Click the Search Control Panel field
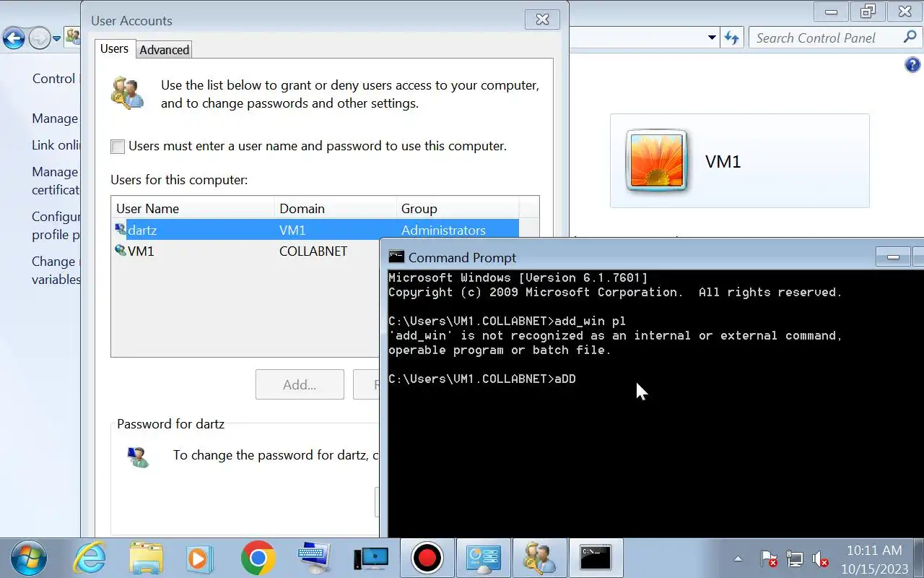This screenshot has width=924, height=578. [x=827, y=38]
